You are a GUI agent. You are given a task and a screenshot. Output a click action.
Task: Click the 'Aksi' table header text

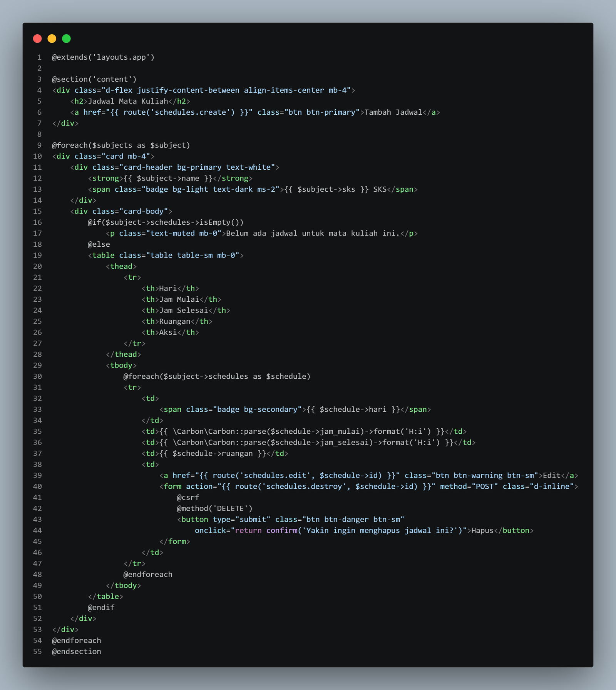168,332
